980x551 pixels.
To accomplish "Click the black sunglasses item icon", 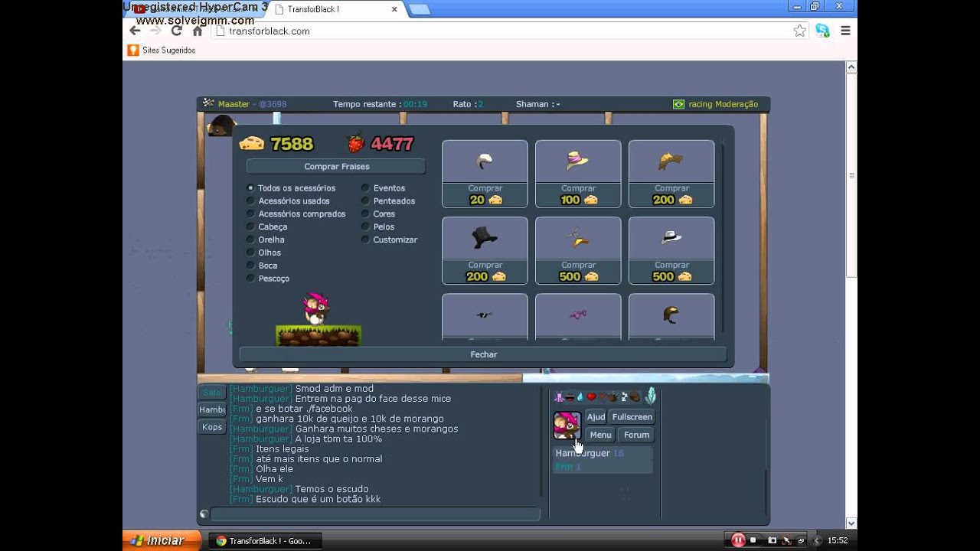I will coord(484,315).
